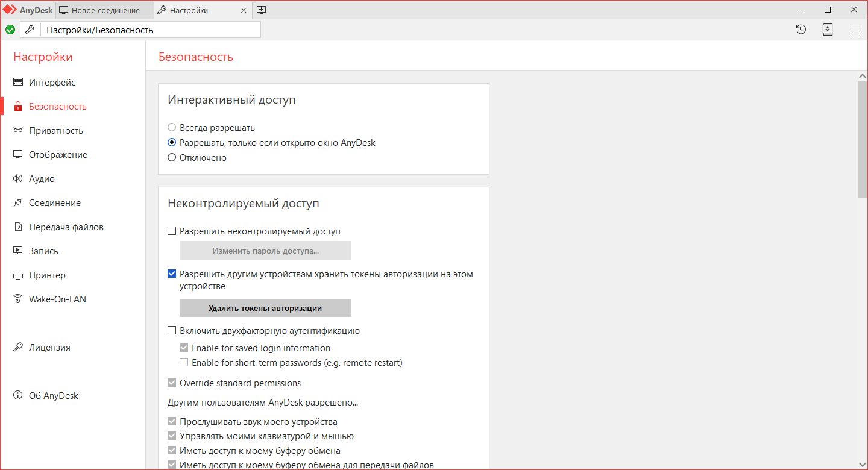
Task: Enable Разрешить неконтролируемый доступ checkbox
Action: 172,231
